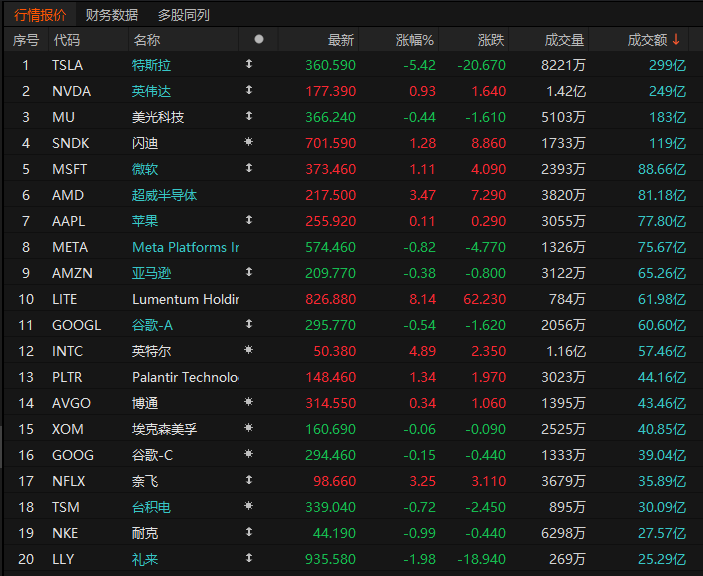Click the up-down arrow icon in NKE row
The width and height of the screenshot is (703, 576).
pos(249,532)
